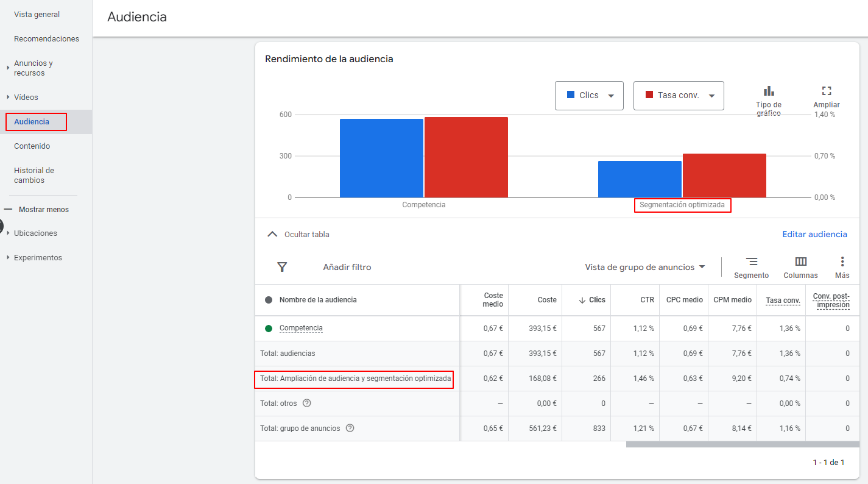Click the red Competencia conversion bar
868x484 pixels.
pyautogui.click(x=466, y=157)
